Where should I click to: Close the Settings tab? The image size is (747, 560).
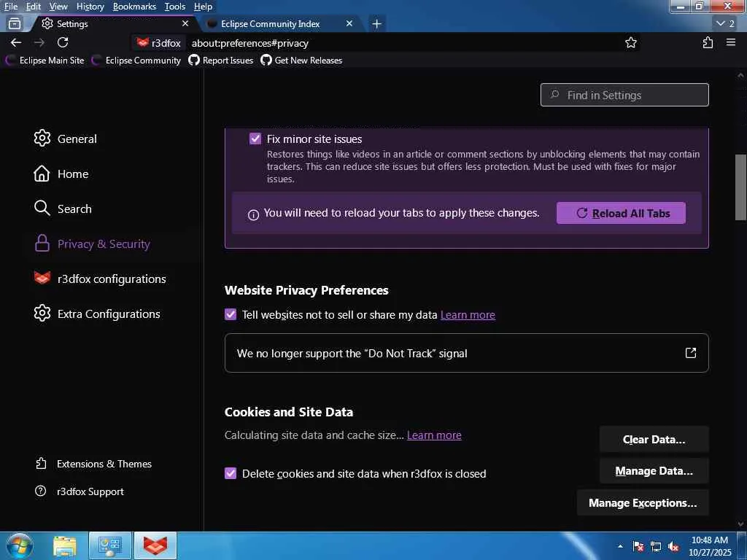tap(185, 23)
